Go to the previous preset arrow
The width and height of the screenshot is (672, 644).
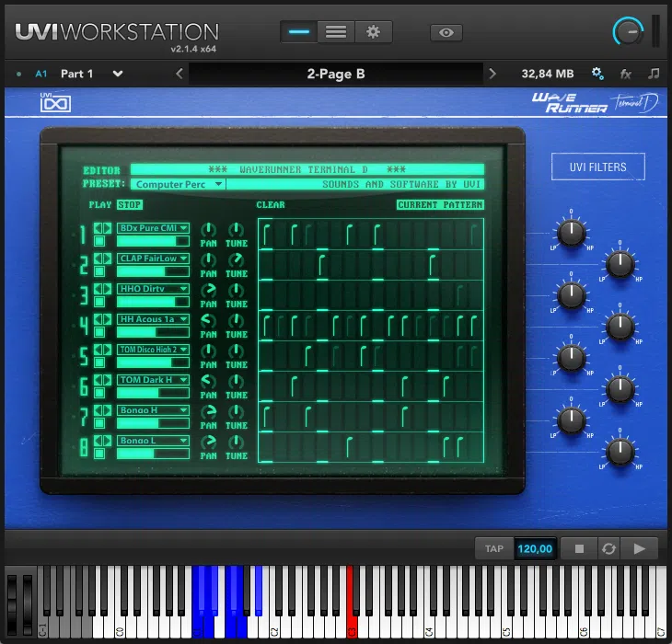coord(180,74)
